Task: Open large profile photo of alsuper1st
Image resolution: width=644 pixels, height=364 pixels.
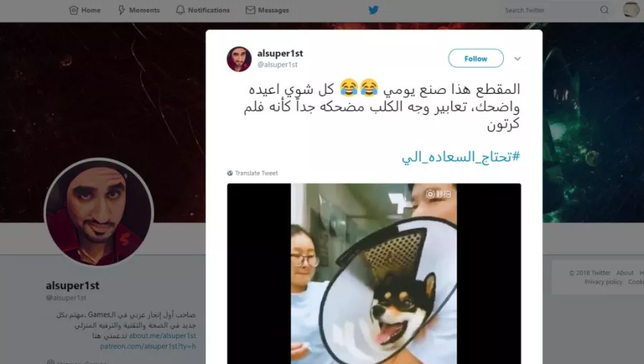Action: (x=99, y=212)
